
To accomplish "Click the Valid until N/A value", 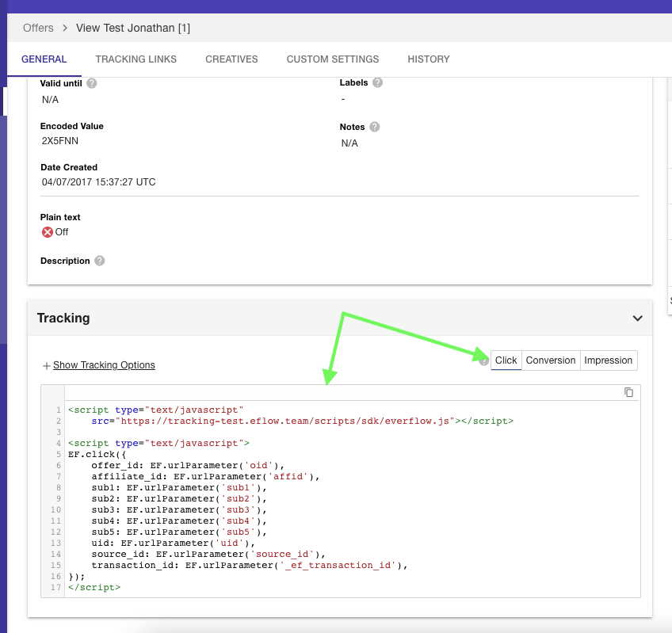I will (50, 100).
